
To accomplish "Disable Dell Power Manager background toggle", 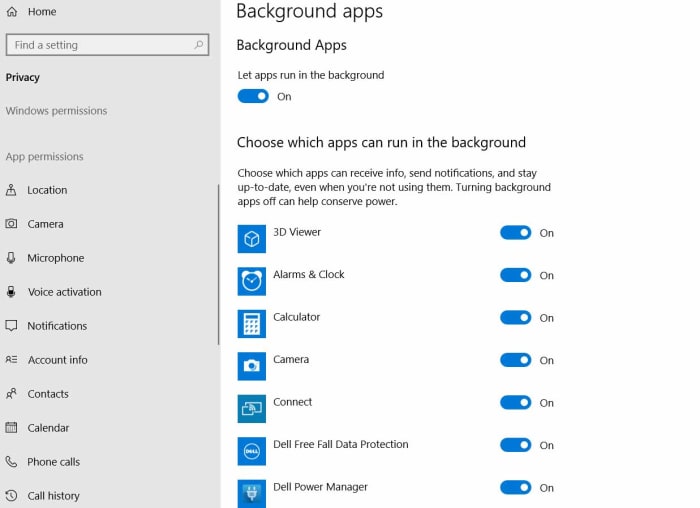I will (x=516, y=488).
